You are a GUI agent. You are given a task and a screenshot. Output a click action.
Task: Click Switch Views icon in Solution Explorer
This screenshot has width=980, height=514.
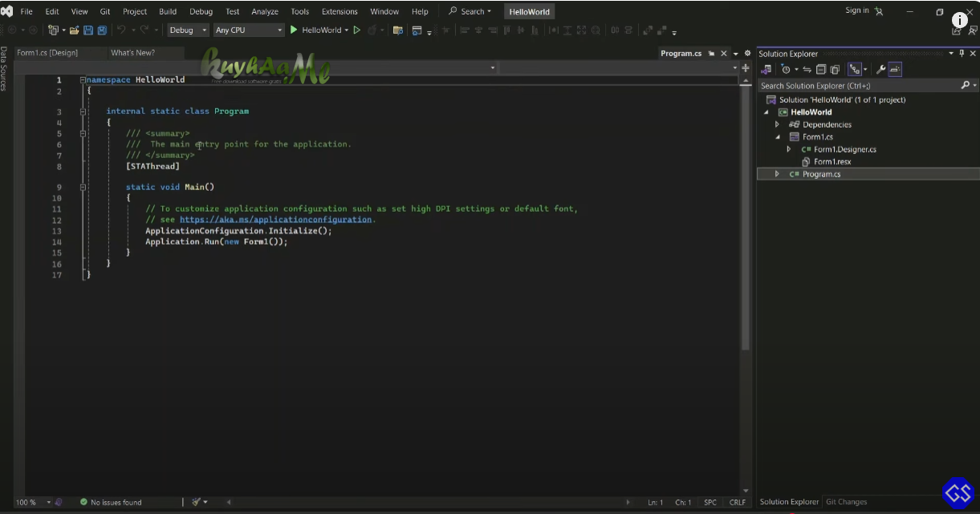(767, 70)
